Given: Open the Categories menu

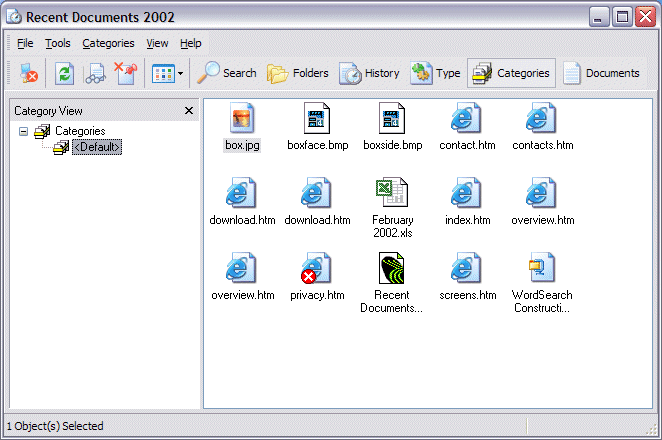Looking at the screenshot, I should click(108, 43).
